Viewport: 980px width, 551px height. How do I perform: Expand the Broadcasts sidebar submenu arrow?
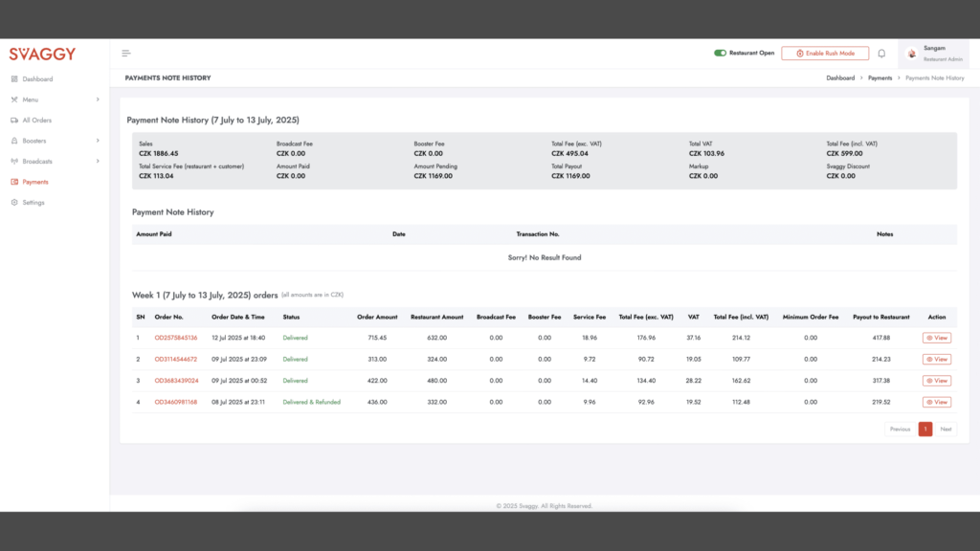[98, 162]
